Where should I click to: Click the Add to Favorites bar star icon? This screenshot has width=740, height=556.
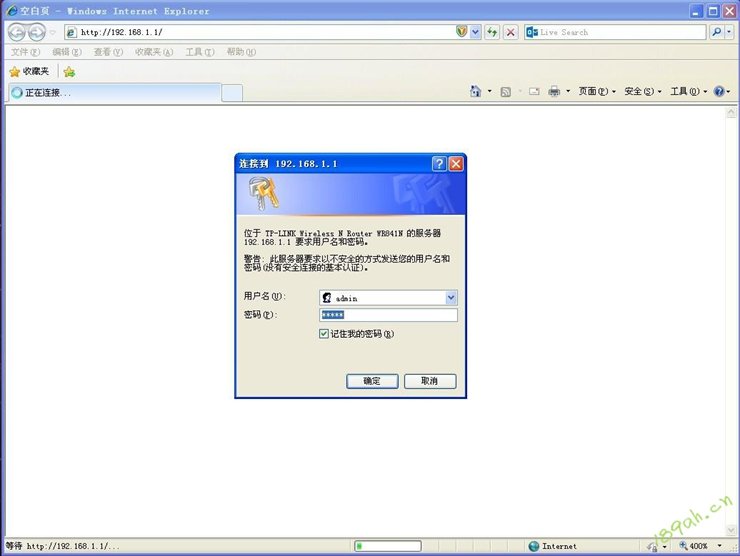click(x=69, y=72)
